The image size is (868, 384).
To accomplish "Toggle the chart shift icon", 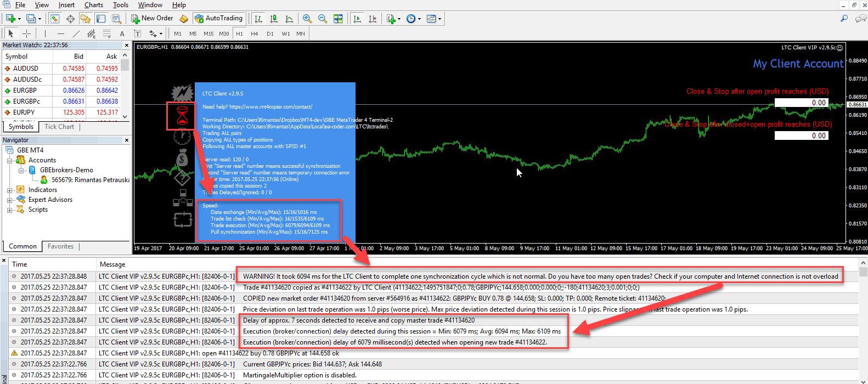I will tap(373, 19).
